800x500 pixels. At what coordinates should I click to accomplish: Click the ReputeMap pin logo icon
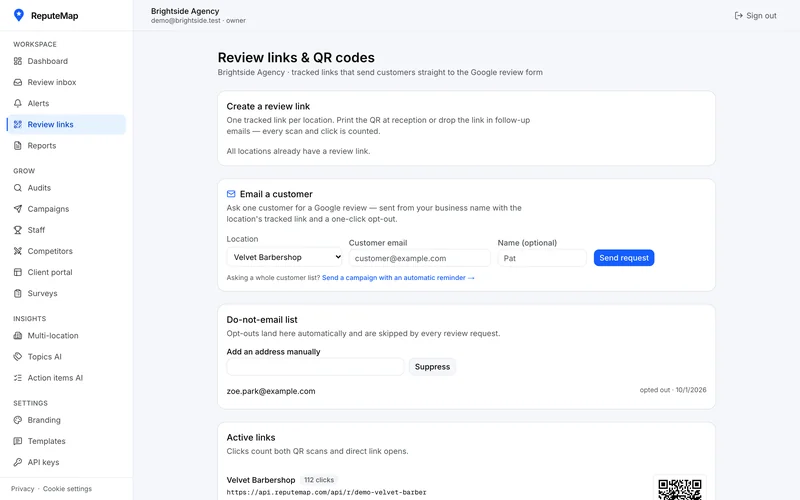(19, 15)
